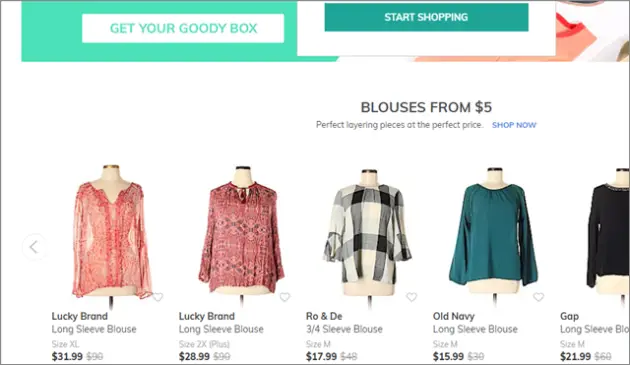The image size is (630, 365).
Task: Follow the Shop Now link
Action: (514, 125)
